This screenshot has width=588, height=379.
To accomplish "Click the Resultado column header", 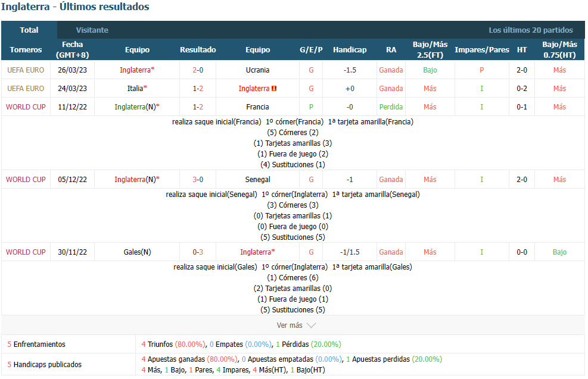I will (198, 49).
